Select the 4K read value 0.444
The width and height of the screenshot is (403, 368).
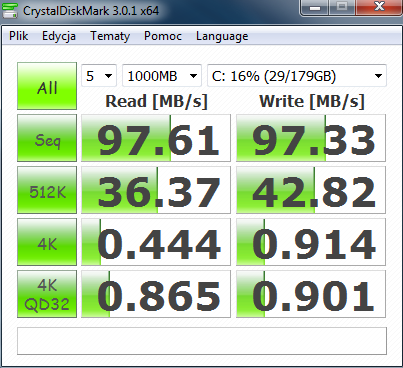coord(156,242)
